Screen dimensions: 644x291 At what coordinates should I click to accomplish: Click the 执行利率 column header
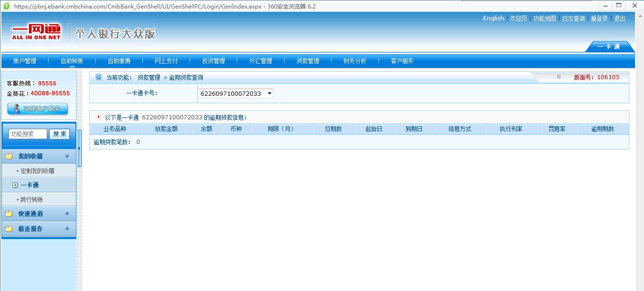pos(511,129)
